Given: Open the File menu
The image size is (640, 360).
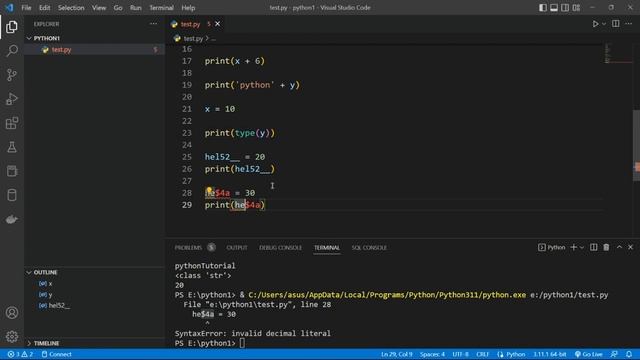Looking at the screenshot, I should [26, 8].
